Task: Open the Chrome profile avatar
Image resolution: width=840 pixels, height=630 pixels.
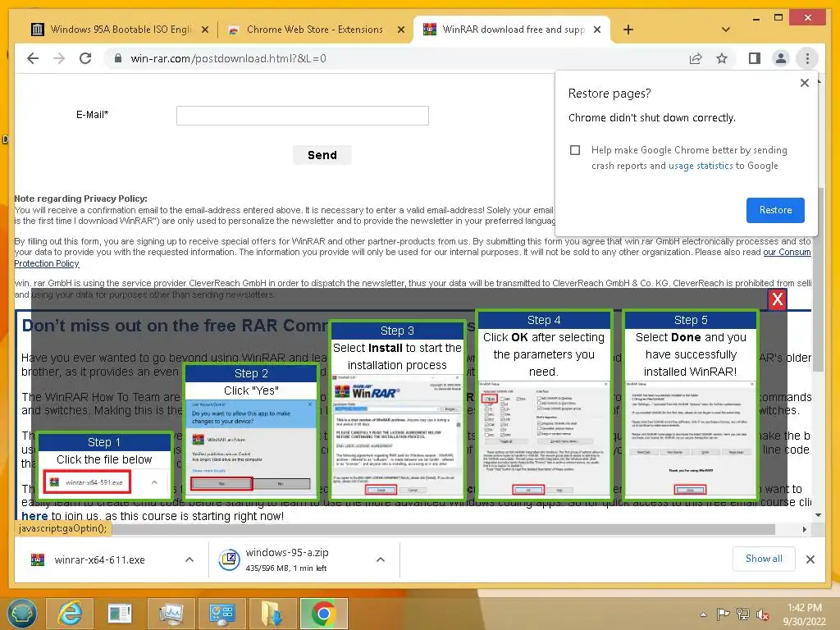Action: (x=781, y=58)
